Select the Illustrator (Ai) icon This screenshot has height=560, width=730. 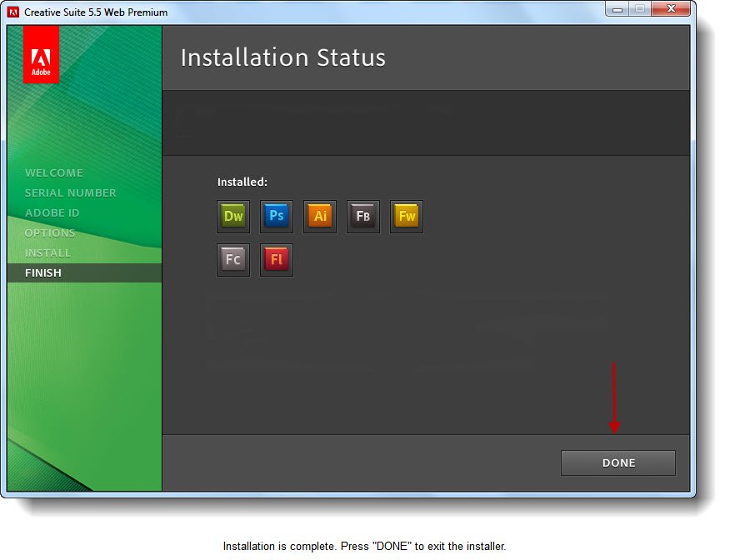tap(320, 217)
